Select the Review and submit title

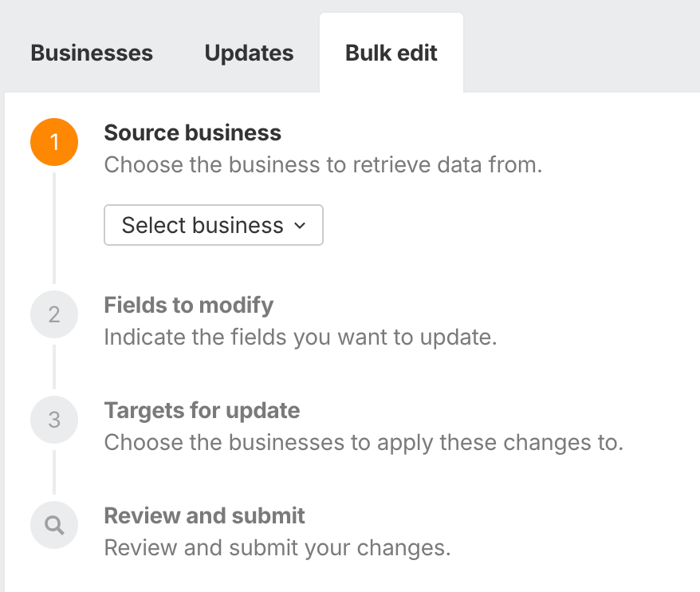pos(205,515)
